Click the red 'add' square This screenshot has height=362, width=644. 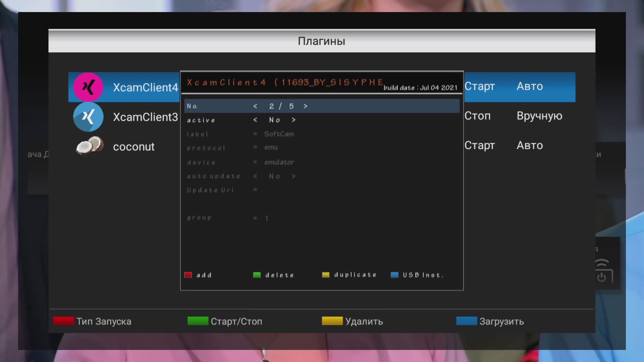click(x=188, y=275)
